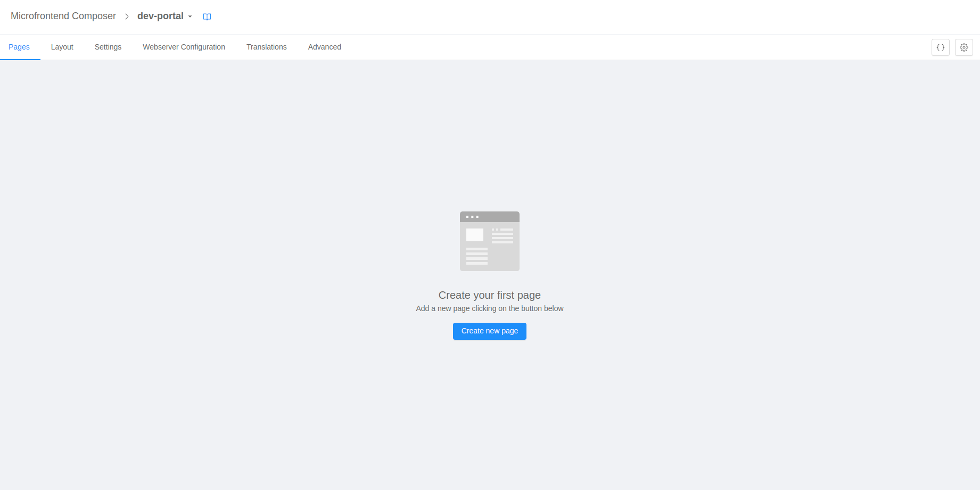This screenshot has height=490, width=980.
Task: Click the Create new page button
Action: pos(489,331)
